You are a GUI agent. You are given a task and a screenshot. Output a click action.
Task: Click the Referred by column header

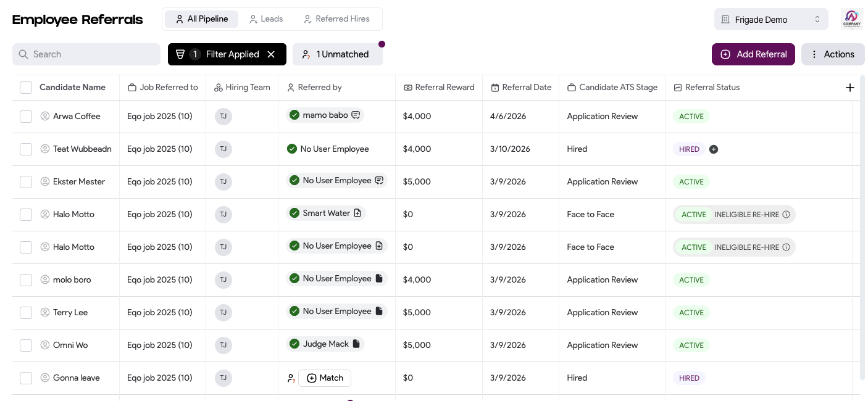314,88
